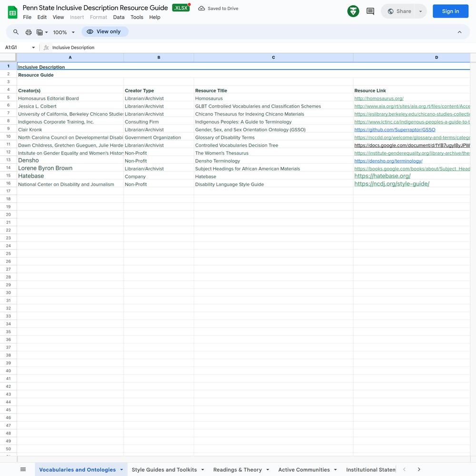This screenshot has height=476, width=476.
Task: Expand the name box dropdown arrow
Action: pos(33,47)
